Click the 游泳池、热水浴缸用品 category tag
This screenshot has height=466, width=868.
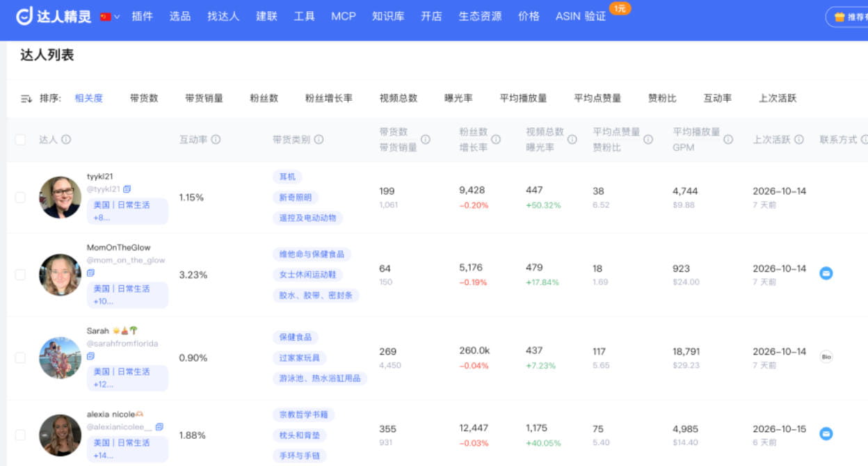pyautogui.click(x=320, y=378)
